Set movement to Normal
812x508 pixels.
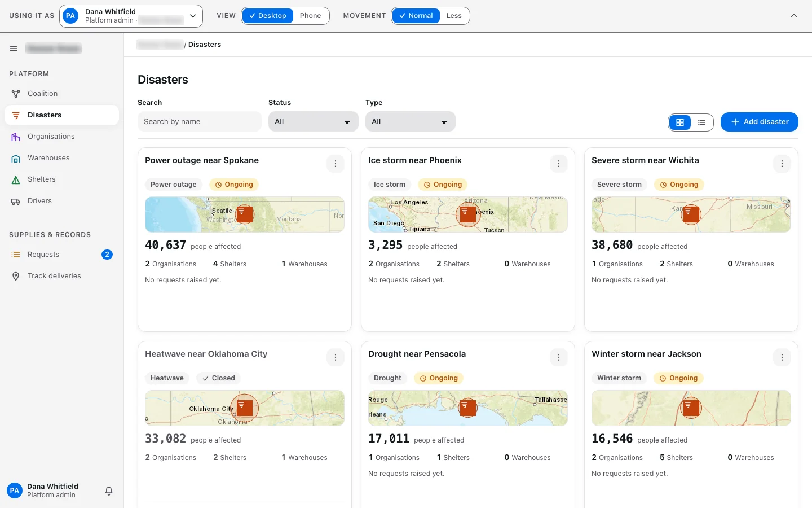[416, 16]
